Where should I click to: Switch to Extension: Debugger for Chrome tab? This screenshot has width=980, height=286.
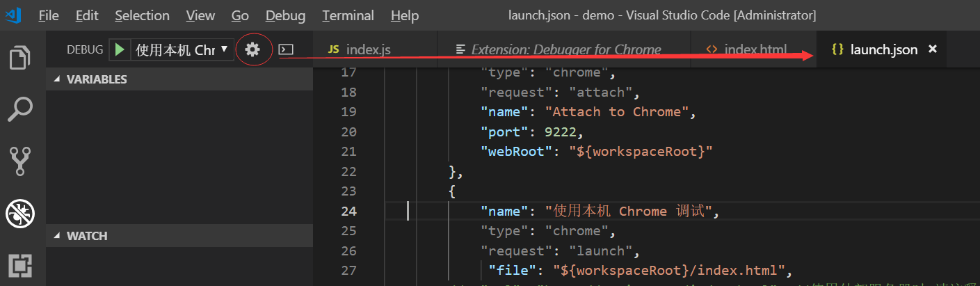[563, 49]
